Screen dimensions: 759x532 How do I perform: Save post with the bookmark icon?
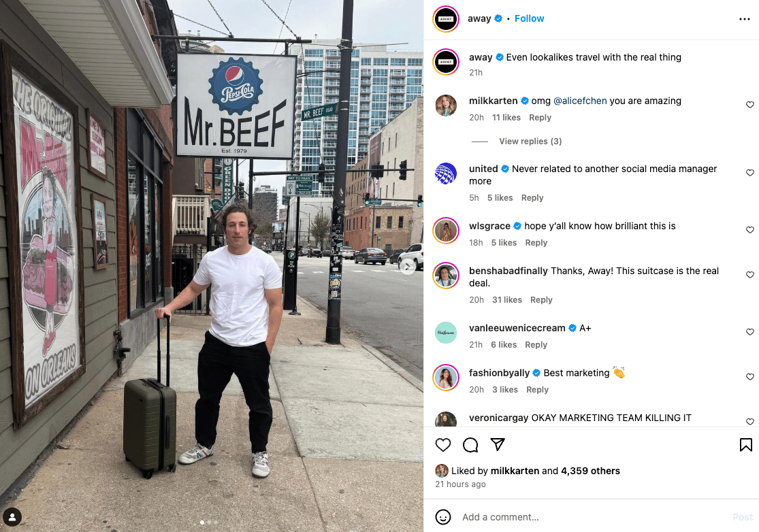pos(745,444)
